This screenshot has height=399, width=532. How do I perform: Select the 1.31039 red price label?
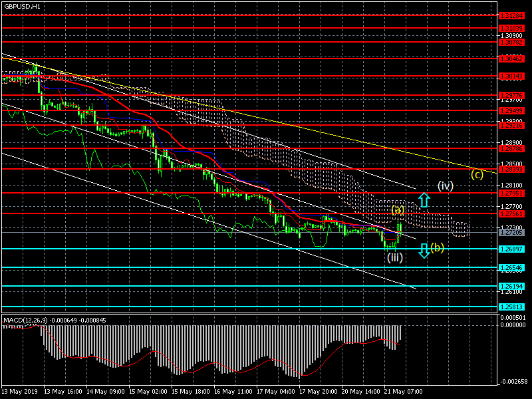(511, 29)
